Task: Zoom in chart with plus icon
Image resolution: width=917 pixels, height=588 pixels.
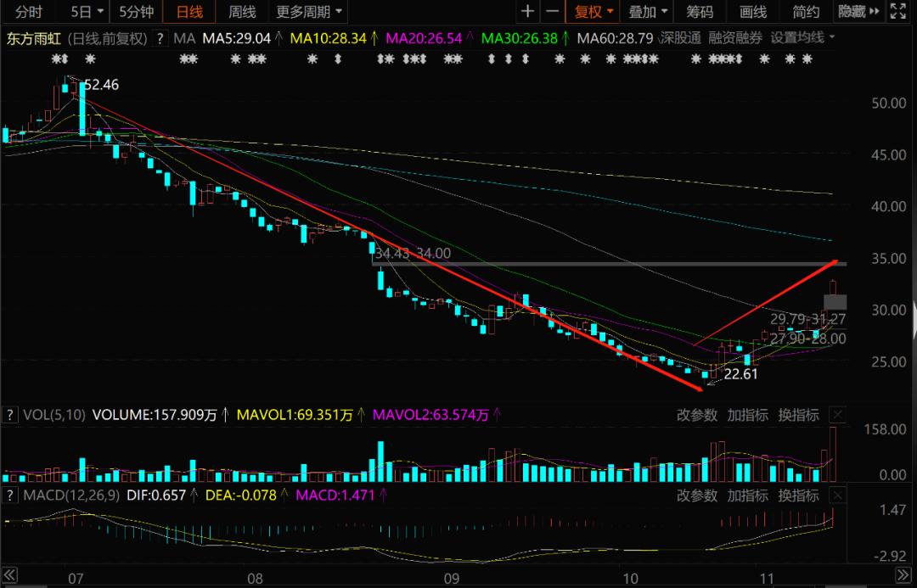Action: tap(528, 11)
